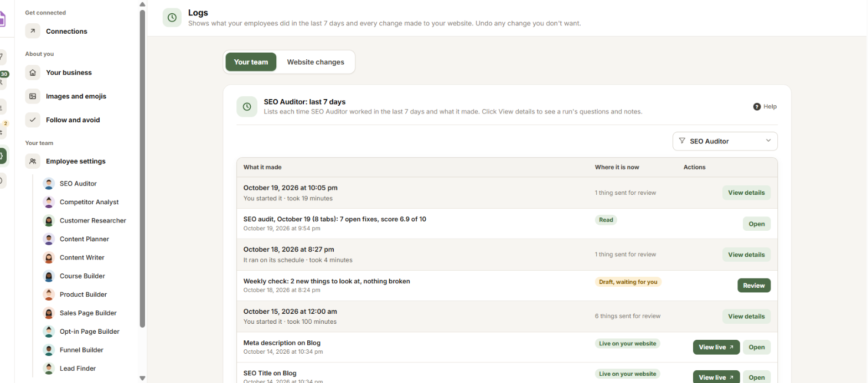Click the Product Builder avatar
The image size is (868, 383).
pyautogui.click(x=49, y=294)
